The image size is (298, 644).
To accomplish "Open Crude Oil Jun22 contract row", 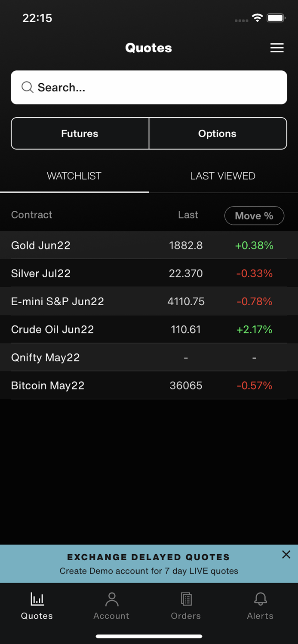I will point(52,329).
